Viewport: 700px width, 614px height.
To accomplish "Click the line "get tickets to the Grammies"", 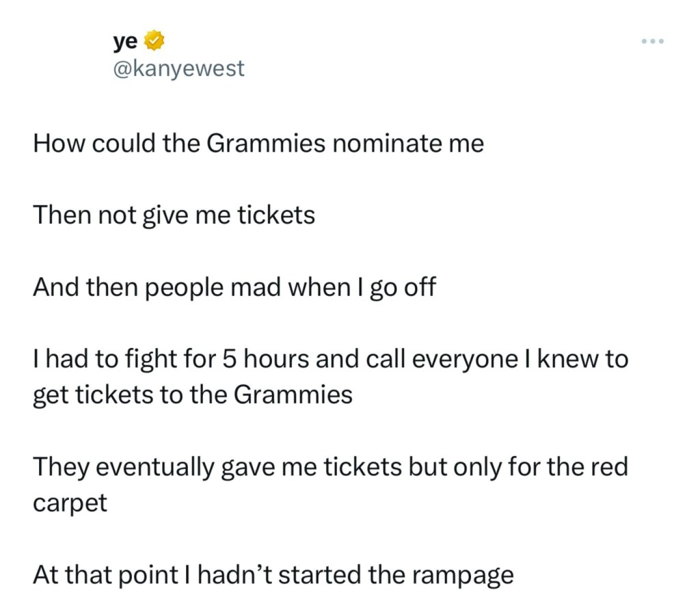I will click(192, 395).
